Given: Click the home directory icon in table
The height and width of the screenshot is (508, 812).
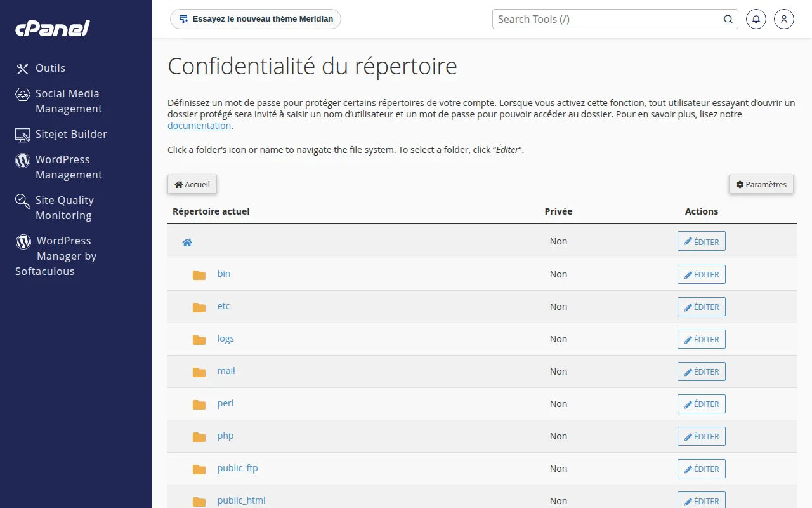Looking at the screenshot, I should pos(187,242).
